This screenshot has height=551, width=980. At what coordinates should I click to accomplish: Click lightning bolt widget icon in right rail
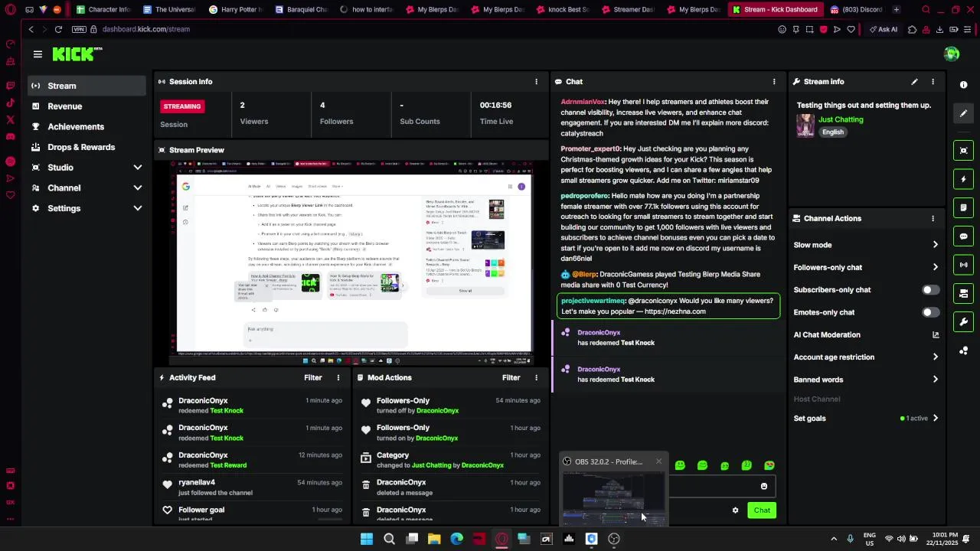(x=964, y=179)
